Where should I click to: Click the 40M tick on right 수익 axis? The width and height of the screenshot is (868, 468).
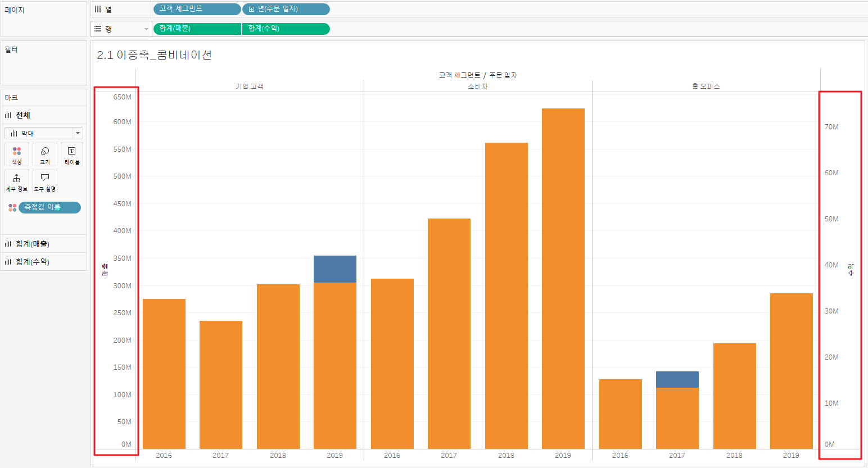coord(831,265)
